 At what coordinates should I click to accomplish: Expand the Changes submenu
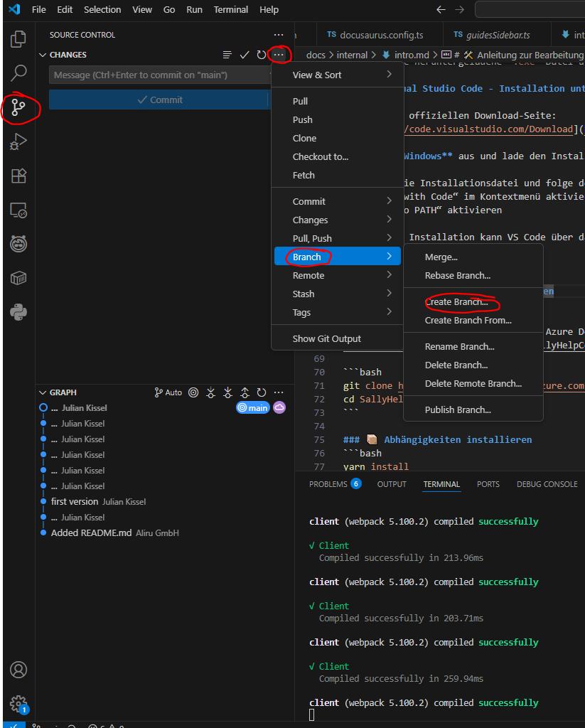[x=337, y=220]
